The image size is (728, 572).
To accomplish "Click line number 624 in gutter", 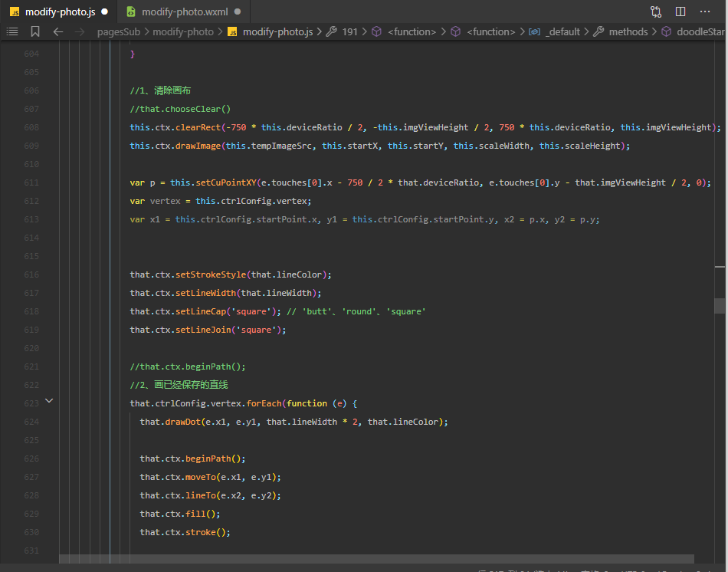I will 31,422.
